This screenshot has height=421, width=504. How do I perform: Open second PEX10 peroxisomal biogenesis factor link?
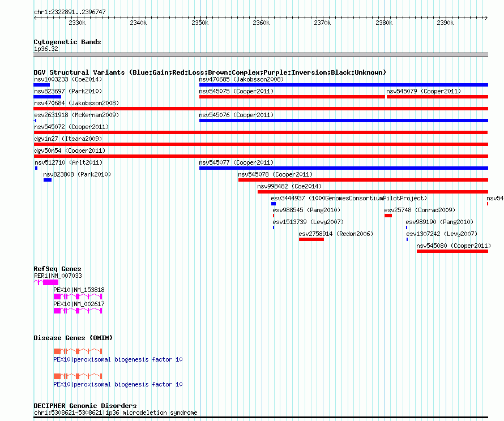click(118, 384)
